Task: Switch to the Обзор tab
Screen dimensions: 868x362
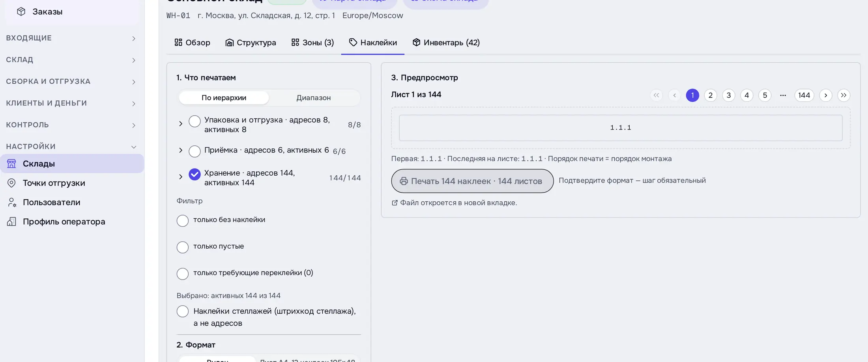Action: click(192, 43)
